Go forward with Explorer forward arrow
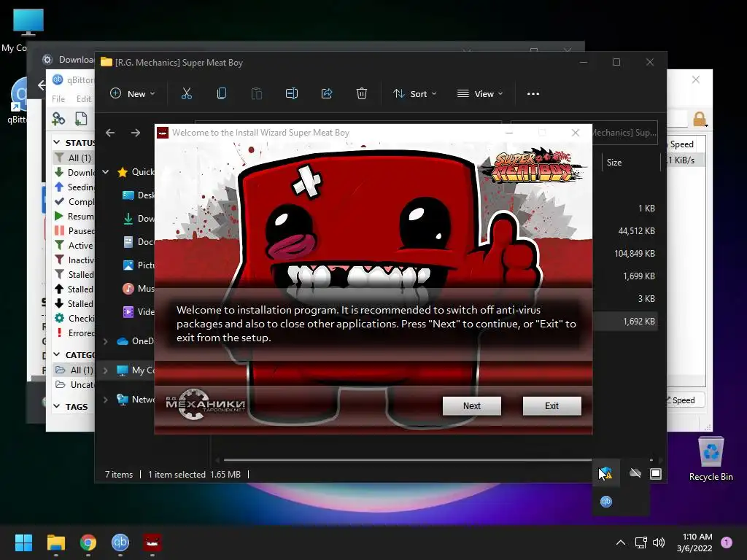 (x=136, y=133)
